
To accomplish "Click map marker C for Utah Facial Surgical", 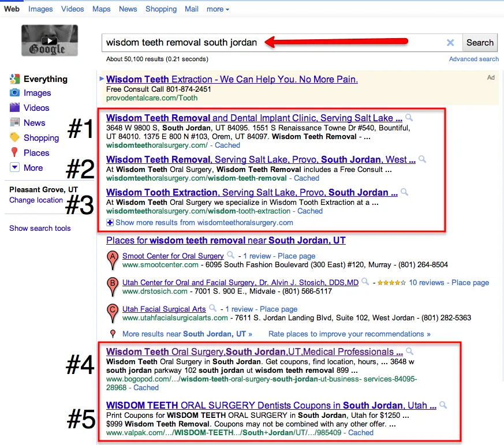I will pyautogui.click(x=113, y=313).
